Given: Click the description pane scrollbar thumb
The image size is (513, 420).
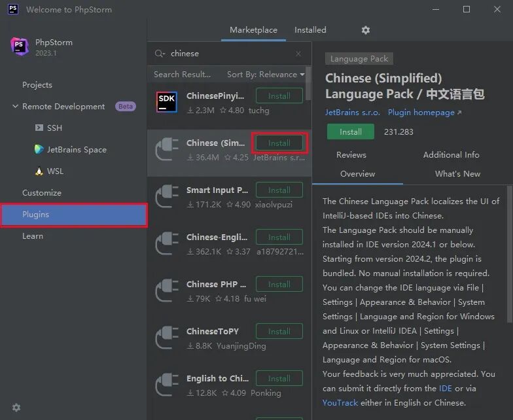Looking at the screenshot, I should (x=509, y=254).
